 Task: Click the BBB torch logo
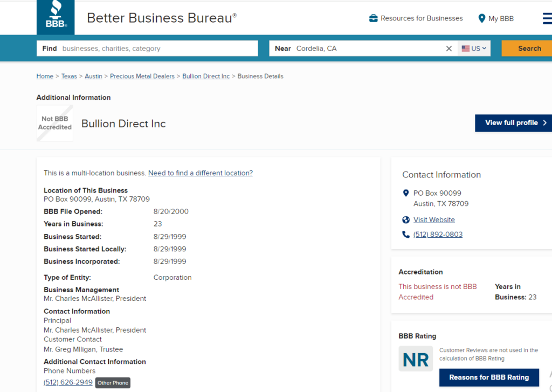tap(56, 17)
